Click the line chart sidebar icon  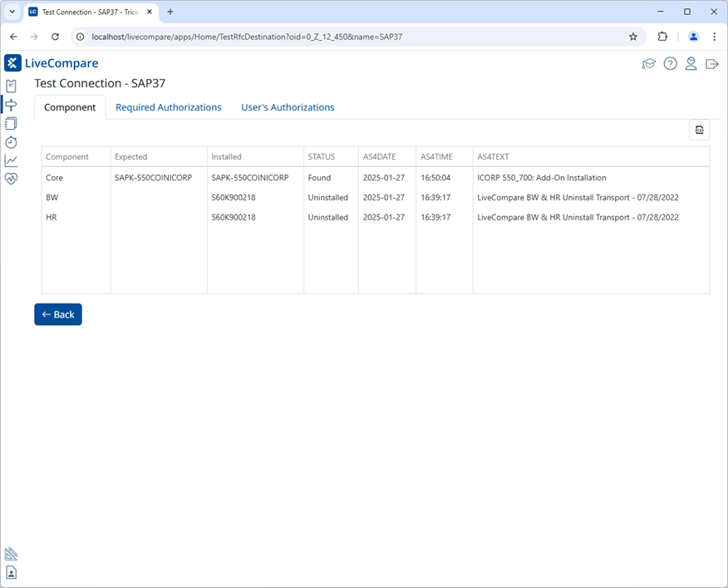pos(11,161)
